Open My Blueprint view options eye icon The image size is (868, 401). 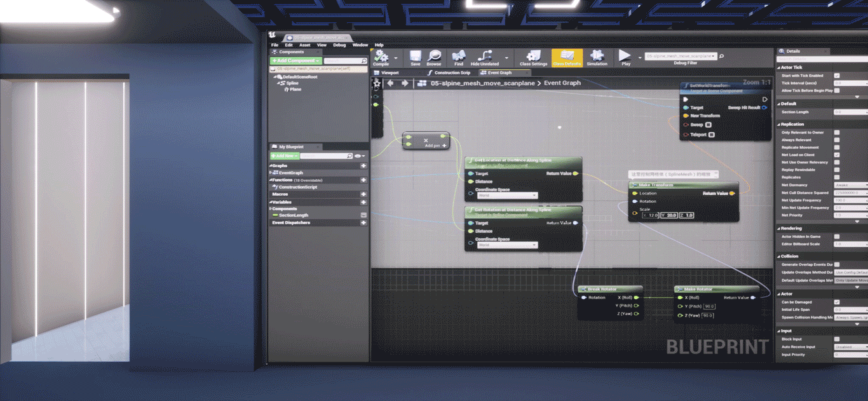click(360, 156)
